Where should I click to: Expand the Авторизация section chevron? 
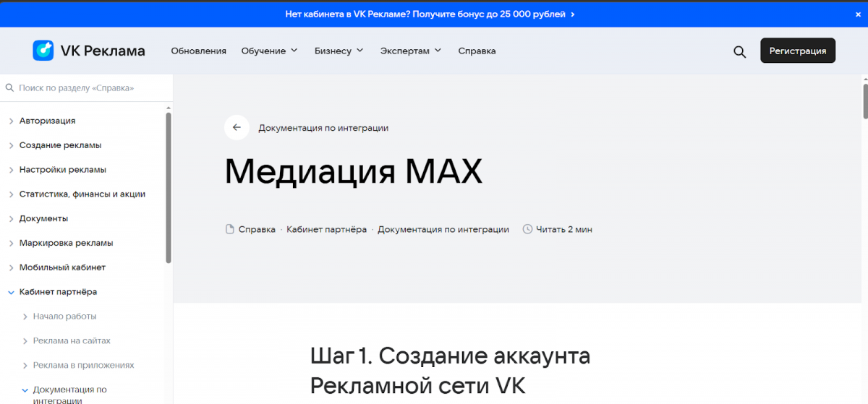tap(11, 121)
